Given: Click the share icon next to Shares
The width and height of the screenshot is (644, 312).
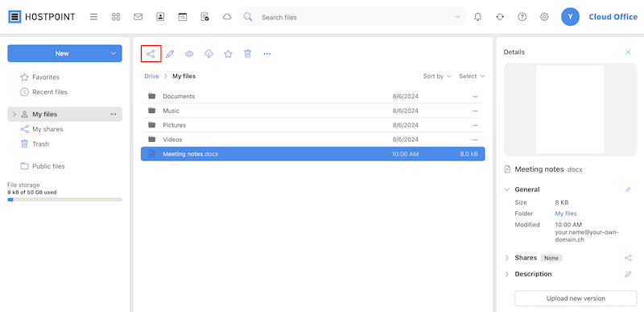Looking at the screenshot, I should pyautogui.click(x=628, y=258).
